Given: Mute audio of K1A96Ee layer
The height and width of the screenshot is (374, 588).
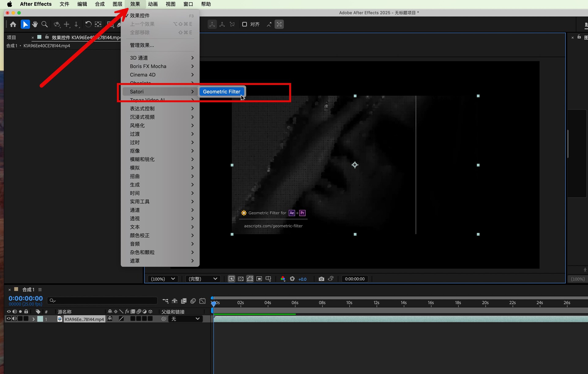Looking at the screenshot, I should 14,319.
